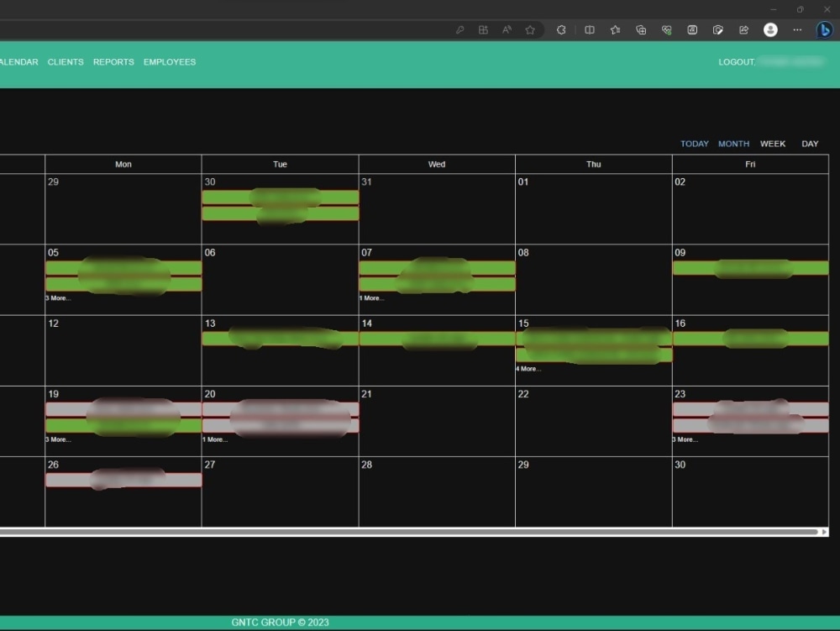Viewport: 840px width, 631px height.
Task: Open upper gray event on the 19th
Action: click(x=123, y=410)
